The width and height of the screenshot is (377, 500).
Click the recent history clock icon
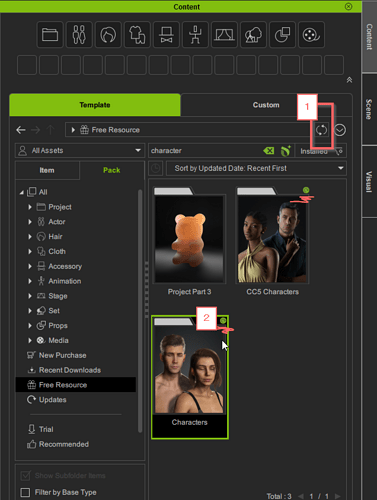tap(156, 168)
